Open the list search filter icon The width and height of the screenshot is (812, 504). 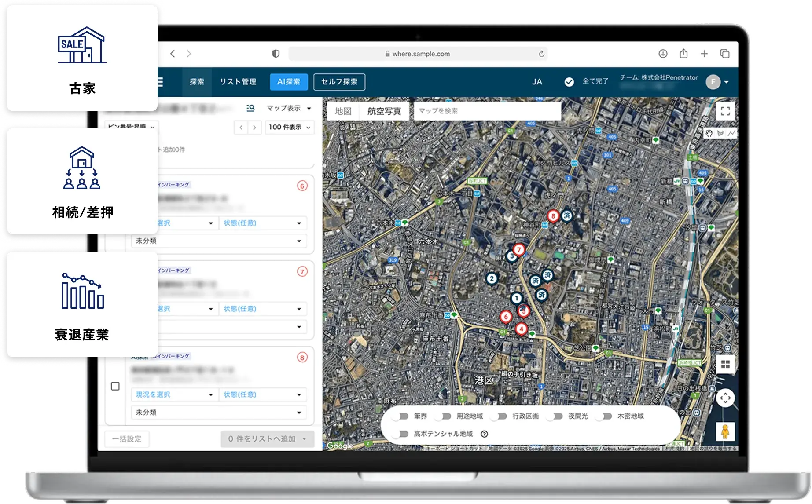pos(250,108)
